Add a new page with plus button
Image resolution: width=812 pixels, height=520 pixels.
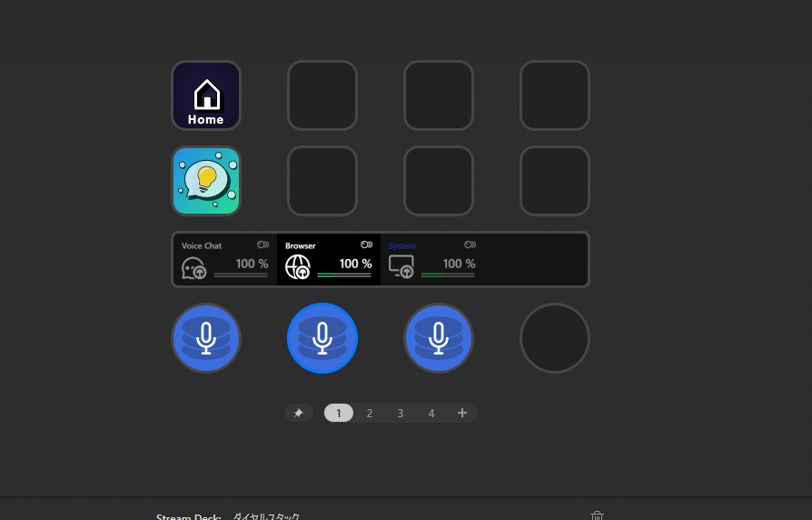tap(462, 413)
